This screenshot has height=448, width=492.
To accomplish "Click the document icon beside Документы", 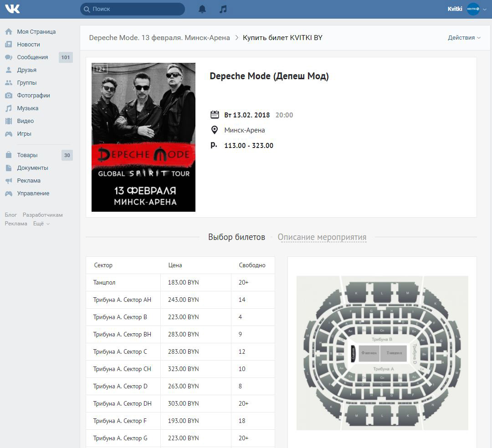I will [9, 168].
